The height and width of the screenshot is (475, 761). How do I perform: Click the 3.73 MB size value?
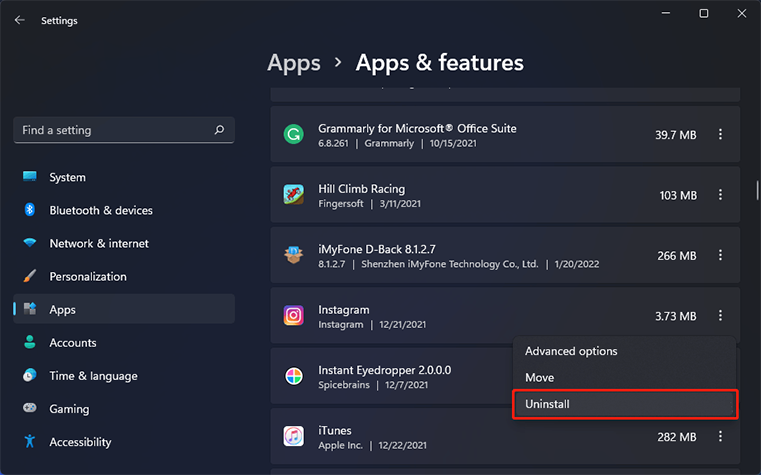(x=676, y=316)
